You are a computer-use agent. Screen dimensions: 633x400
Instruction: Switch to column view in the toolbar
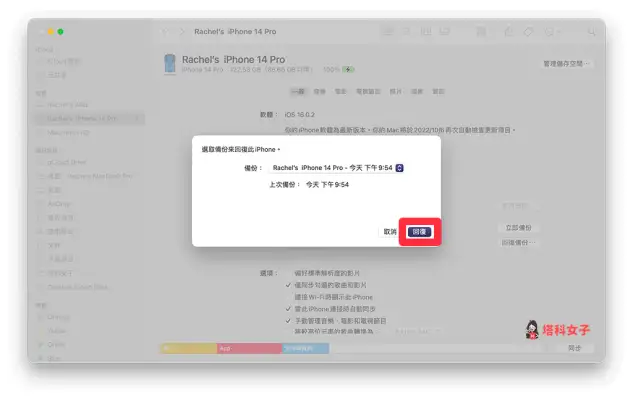[426, 31]
